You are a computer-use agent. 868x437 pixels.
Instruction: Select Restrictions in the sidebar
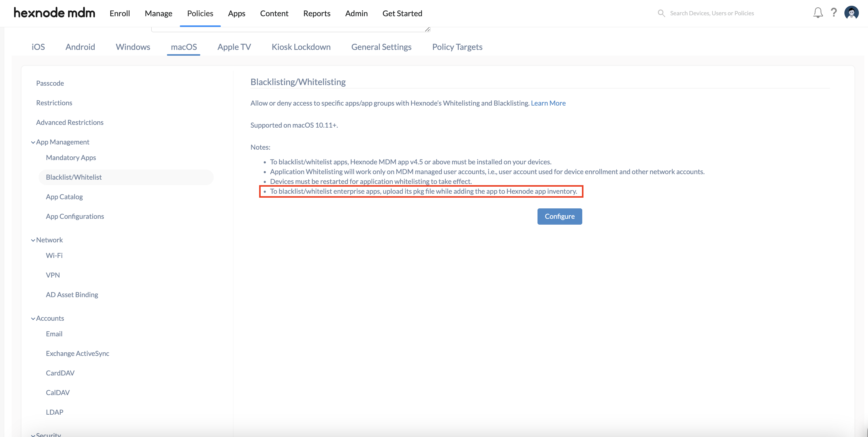[54, 103]
